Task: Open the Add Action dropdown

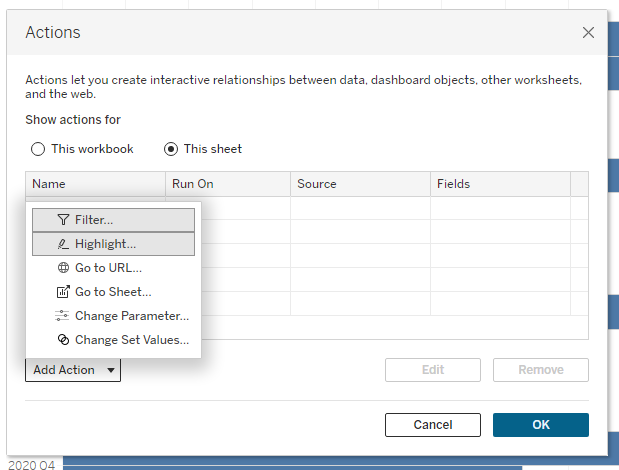Action: (x=73, y=370)
